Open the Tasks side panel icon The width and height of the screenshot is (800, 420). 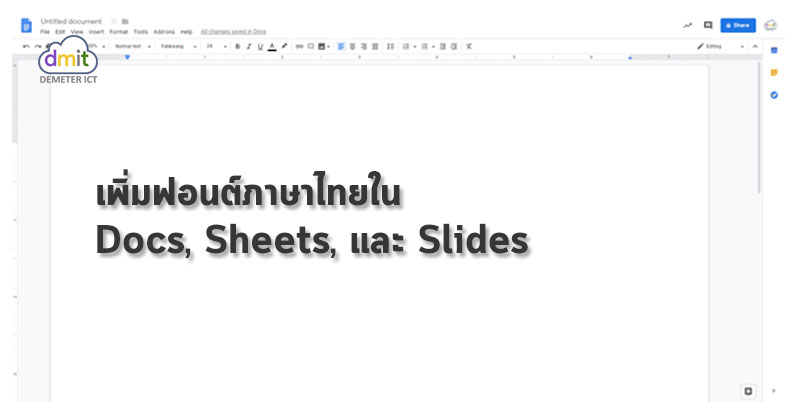[x=774, y=95]
